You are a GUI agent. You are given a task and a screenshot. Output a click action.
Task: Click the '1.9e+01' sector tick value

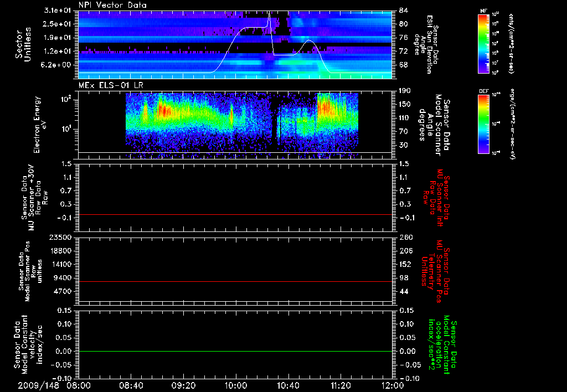click(58, 38)
